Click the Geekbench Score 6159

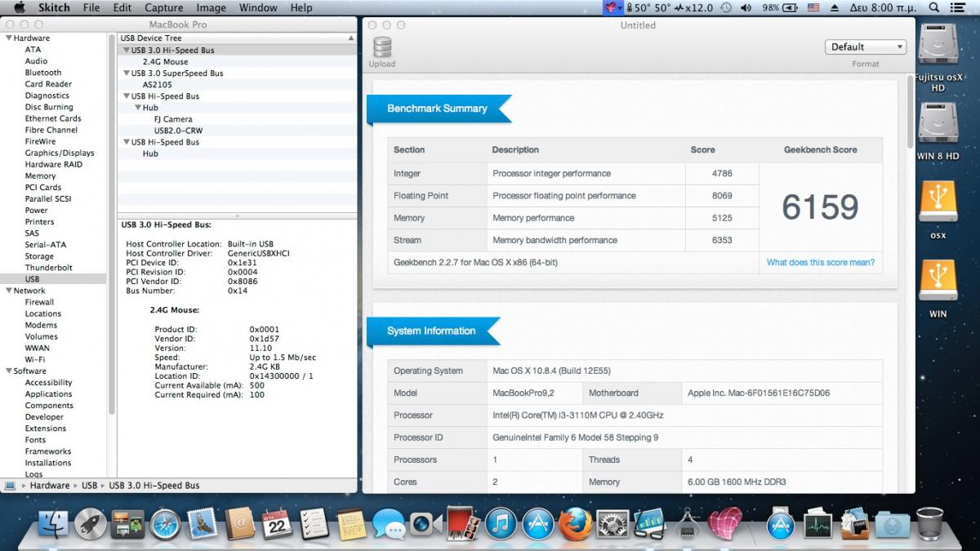pyautogui.click(x=820, y=207)
